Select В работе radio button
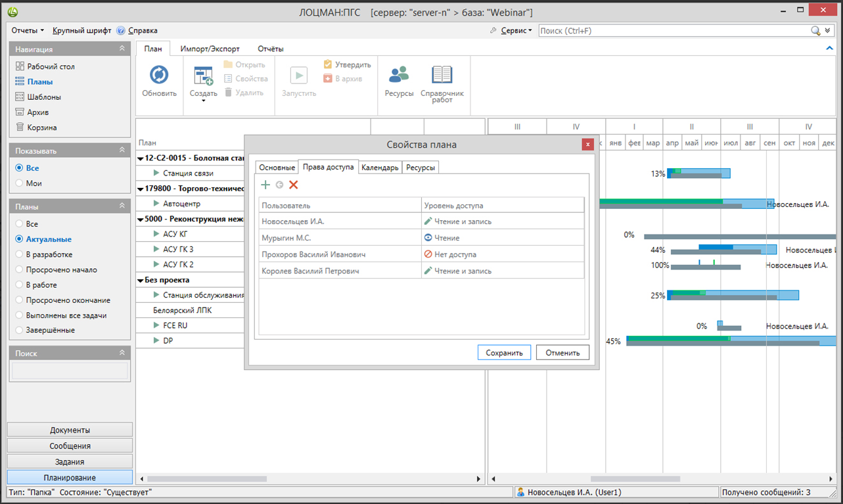 [20, 285]
